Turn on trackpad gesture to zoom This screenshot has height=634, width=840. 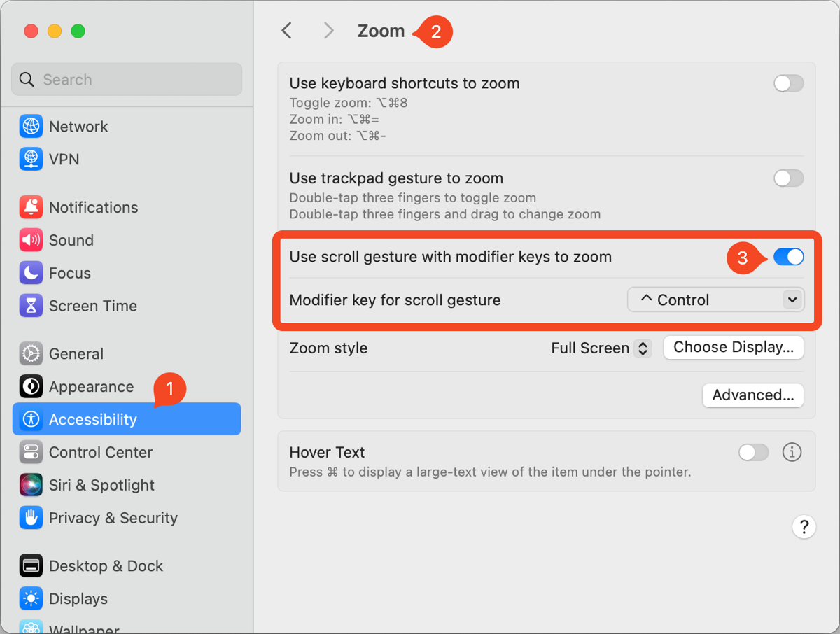click(788, 178)
